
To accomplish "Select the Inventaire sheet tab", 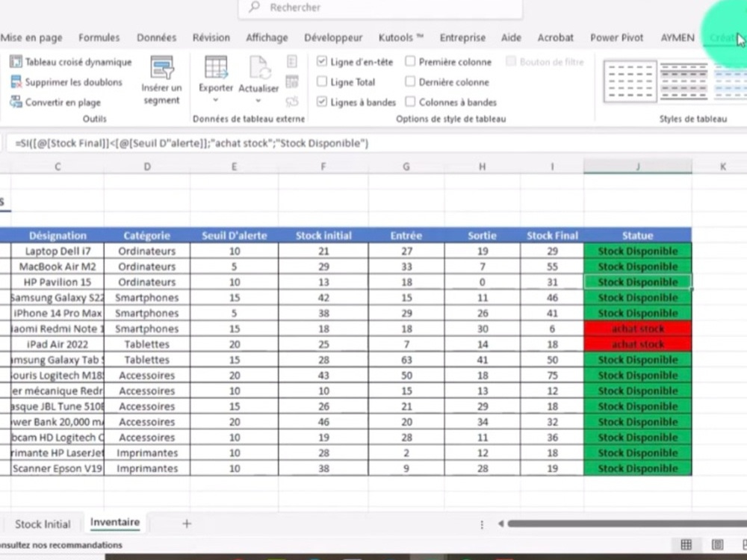I will pyautogui.click(x=115, y=523).
